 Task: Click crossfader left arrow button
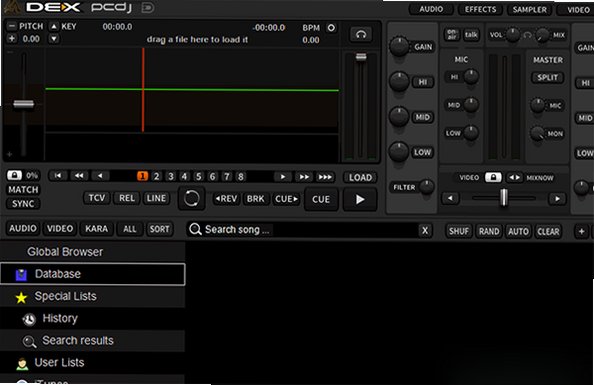450,198
